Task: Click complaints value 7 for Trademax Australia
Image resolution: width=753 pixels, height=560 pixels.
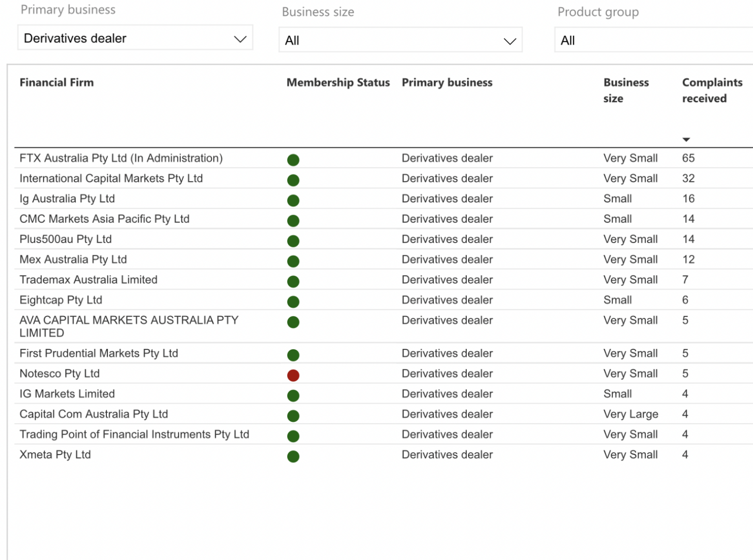Action: coord(685,280)
